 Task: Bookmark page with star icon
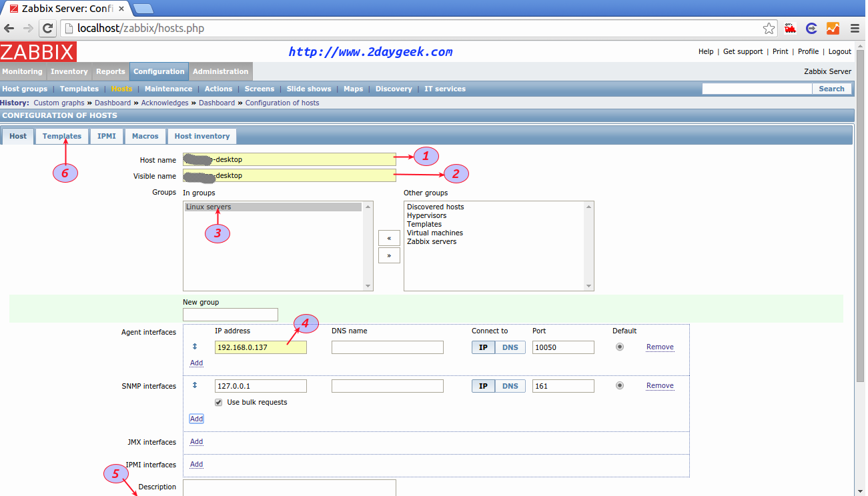(x=769, y=29)
